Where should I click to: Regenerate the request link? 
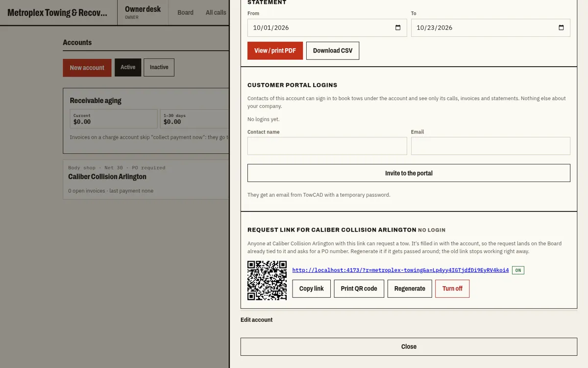(410, 289)
